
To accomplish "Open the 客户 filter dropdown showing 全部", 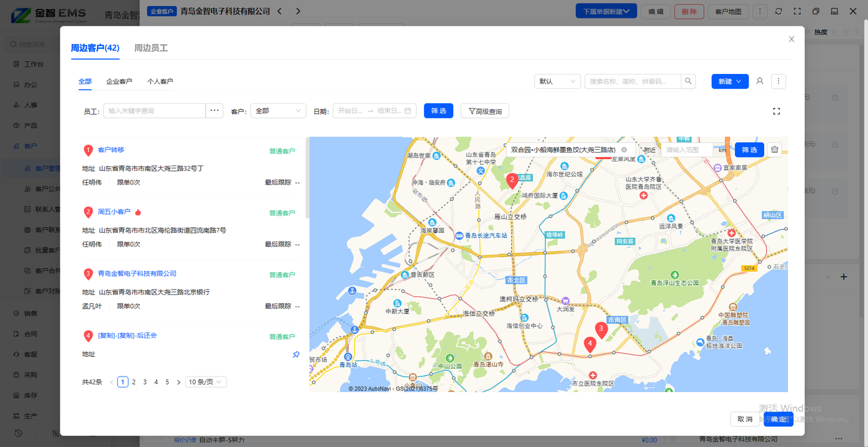I will coord(279,111).
